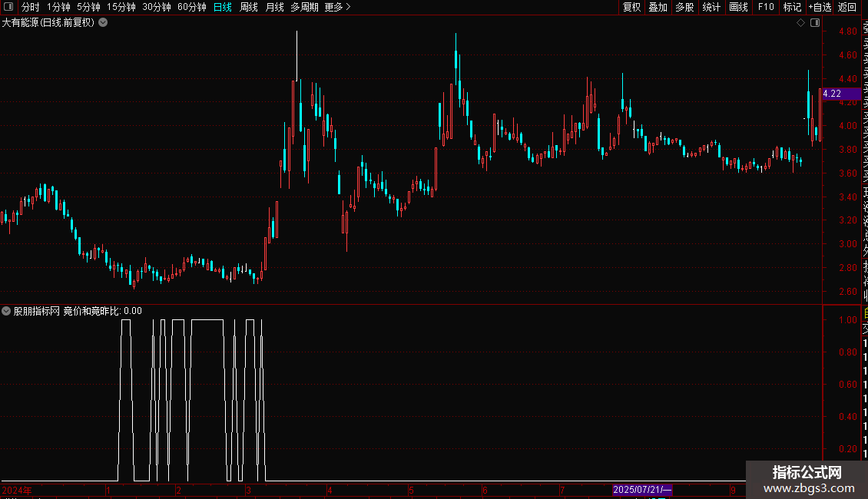Open F10 company info
The height and width of the screenshot is (499, 868).
click(766, 7)
